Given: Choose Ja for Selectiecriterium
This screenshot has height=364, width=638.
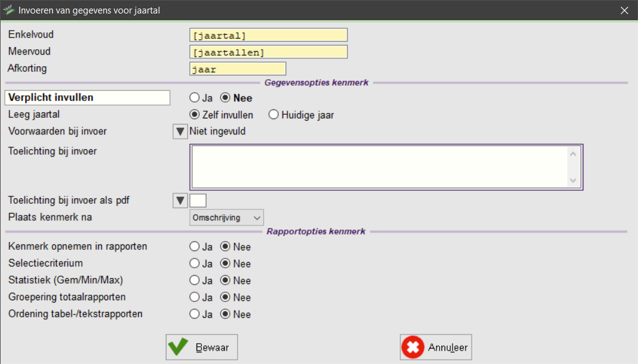Looking at the screenshot, I should coord(195,264).
